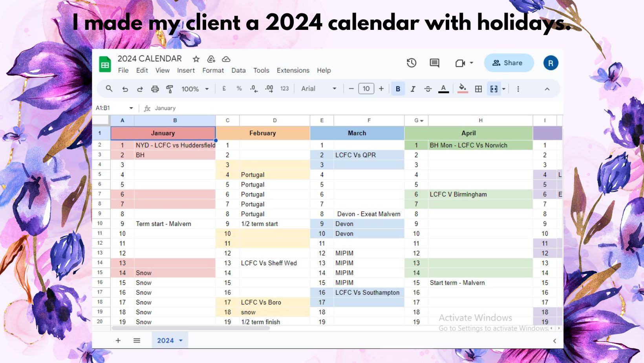Expand the merge type dropdown arrow
644x363 pixels.
pos(504,89)
